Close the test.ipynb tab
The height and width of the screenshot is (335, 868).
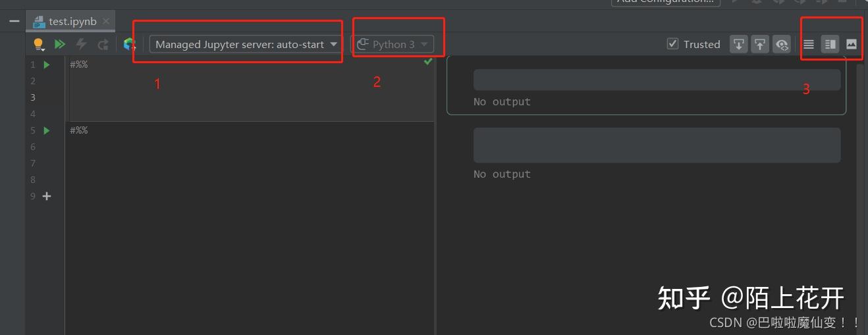(x=106, y=21)
